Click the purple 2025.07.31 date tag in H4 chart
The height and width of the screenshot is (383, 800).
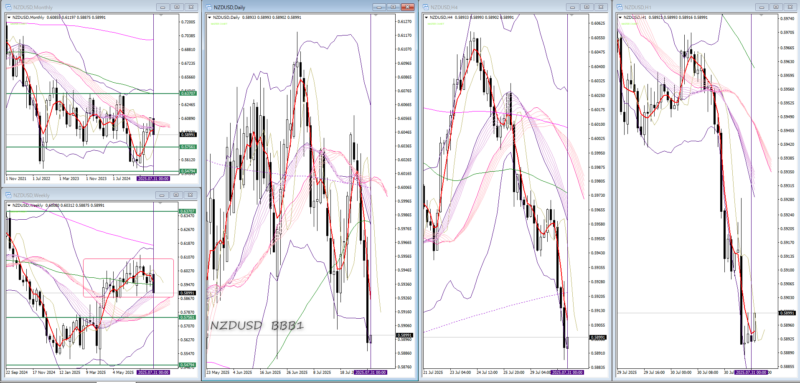[x=567, y=372]
